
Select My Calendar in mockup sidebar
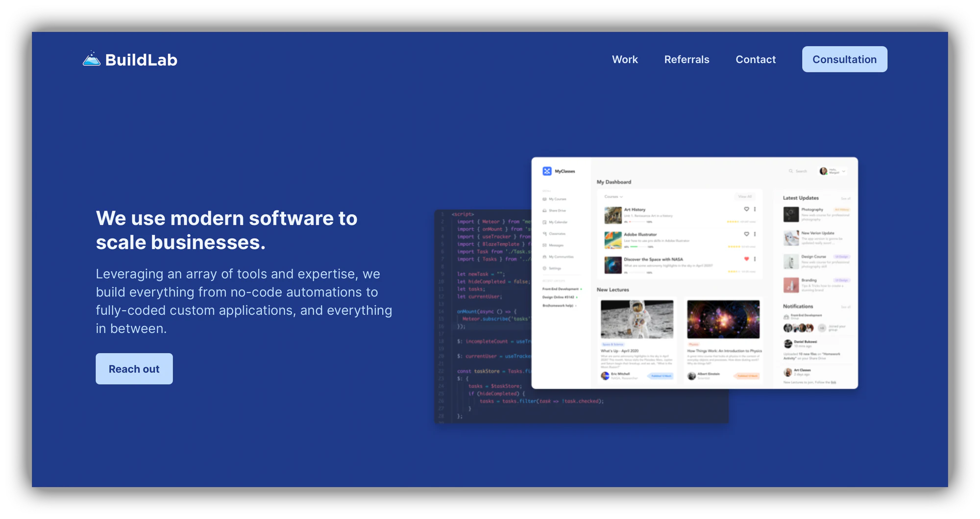tap(555, 222)
